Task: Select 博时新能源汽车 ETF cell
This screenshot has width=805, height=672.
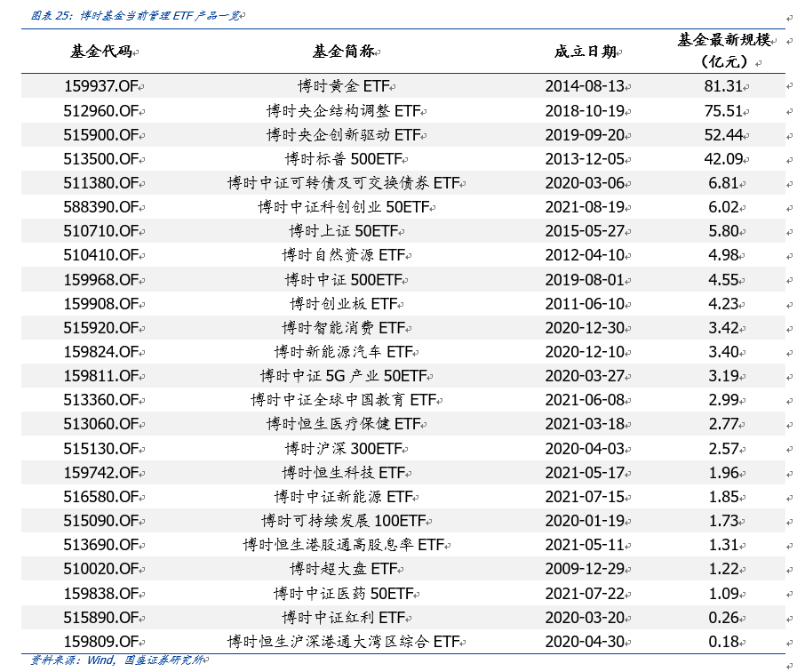Action: [344, 351]
